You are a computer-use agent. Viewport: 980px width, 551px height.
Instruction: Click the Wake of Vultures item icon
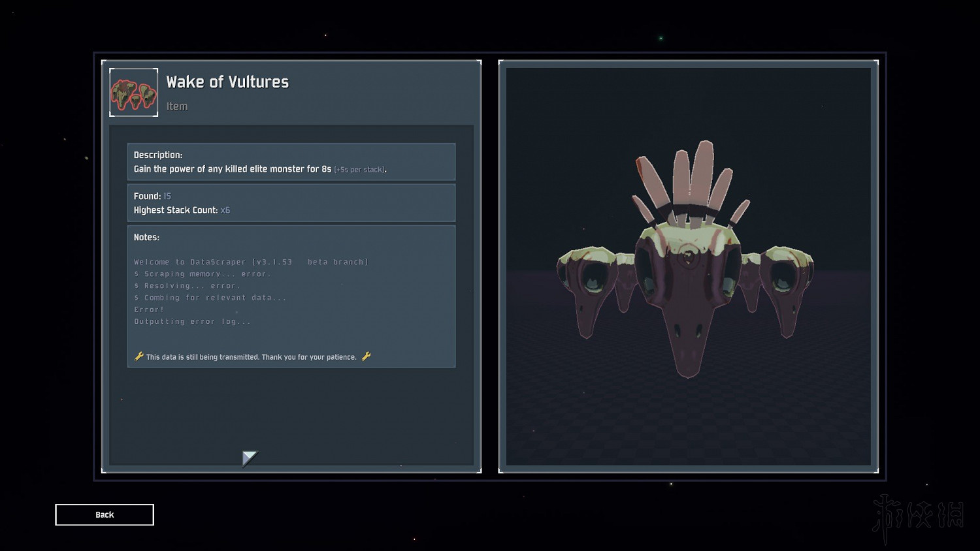(x=133, y=93)
